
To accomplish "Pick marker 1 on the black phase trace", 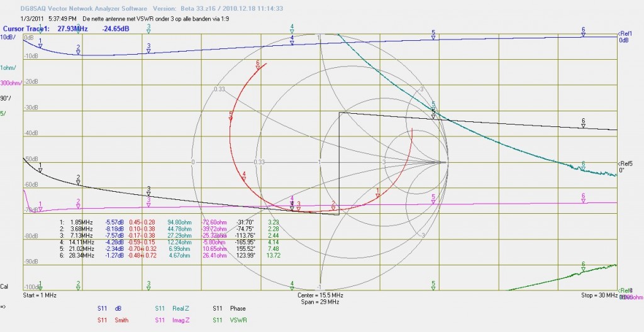I will click(40, 168).
